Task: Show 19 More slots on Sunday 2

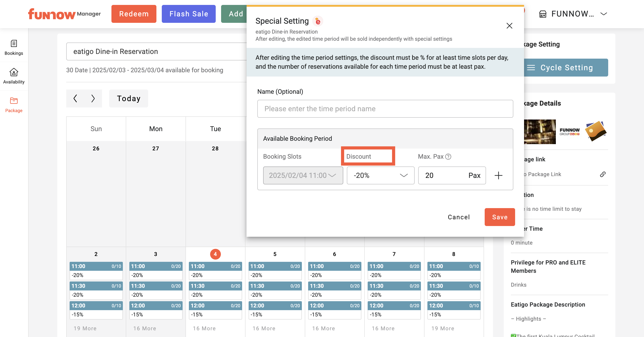Action: [85, 328]
